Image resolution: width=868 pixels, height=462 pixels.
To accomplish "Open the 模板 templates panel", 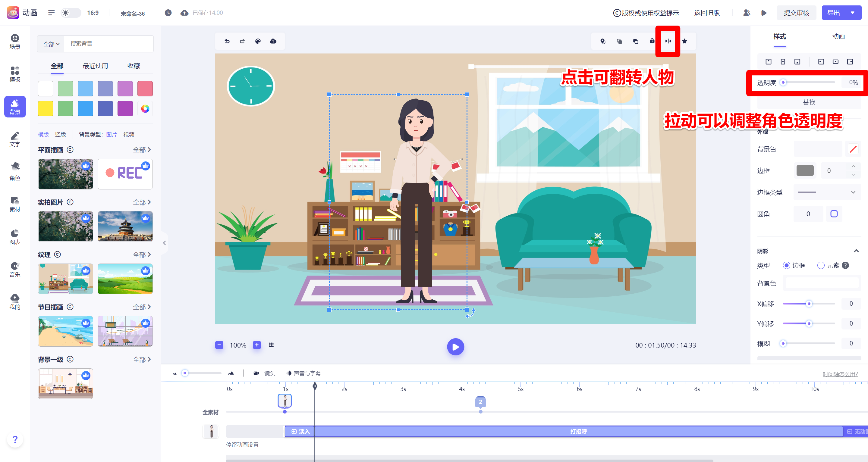I will pyautogui.click(x=15, y=74).
